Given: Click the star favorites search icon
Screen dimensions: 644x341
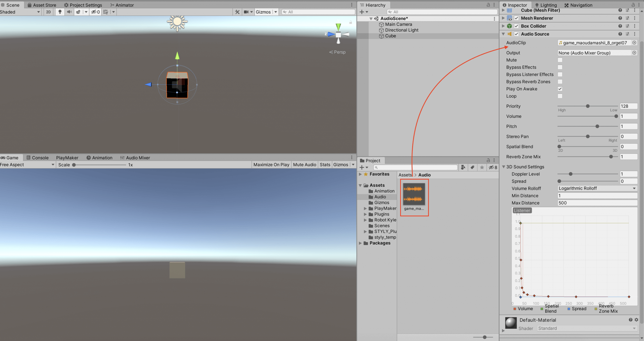Looking at the screenshot, I should pyautogui.click(x=482, y=167).
